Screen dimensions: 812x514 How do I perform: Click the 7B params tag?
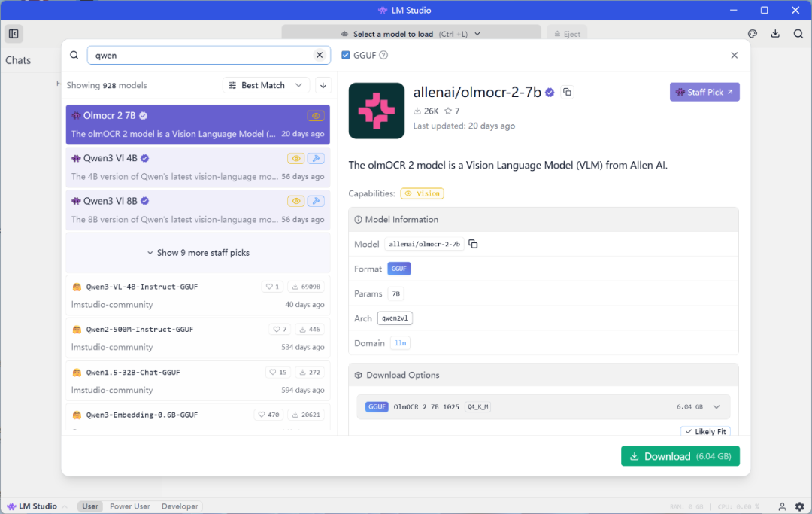pyautogui.click(x=395, y=293)
